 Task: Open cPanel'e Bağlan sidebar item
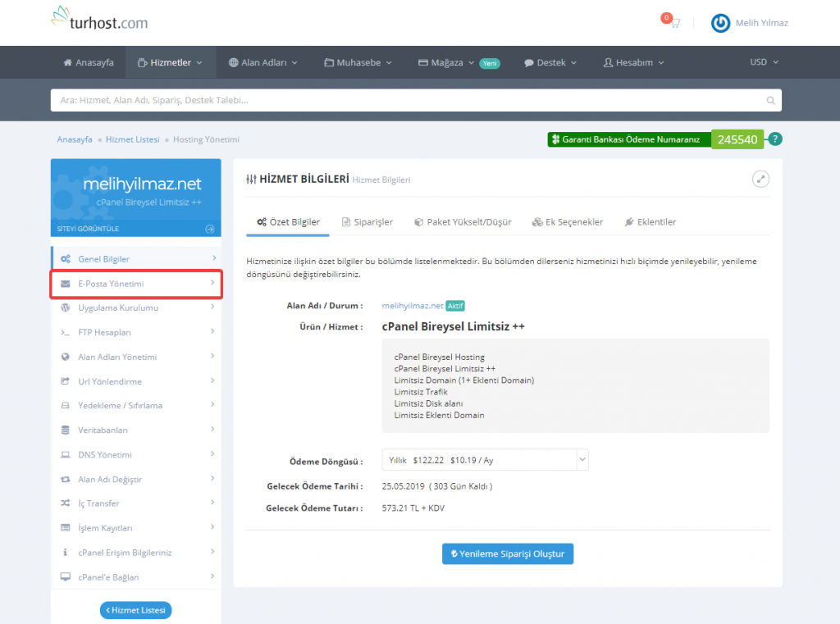[x=136, y=577]
